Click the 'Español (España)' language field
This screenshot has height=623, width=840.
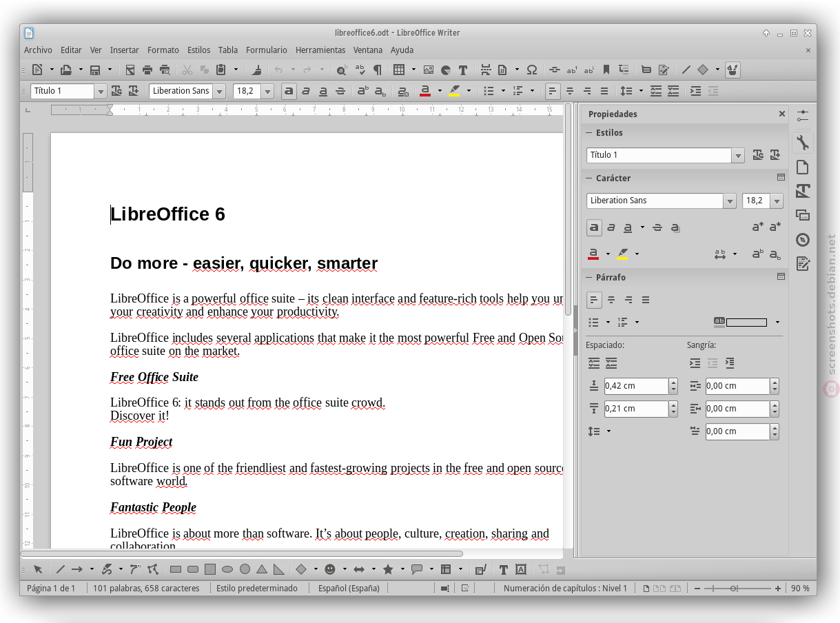349,589
